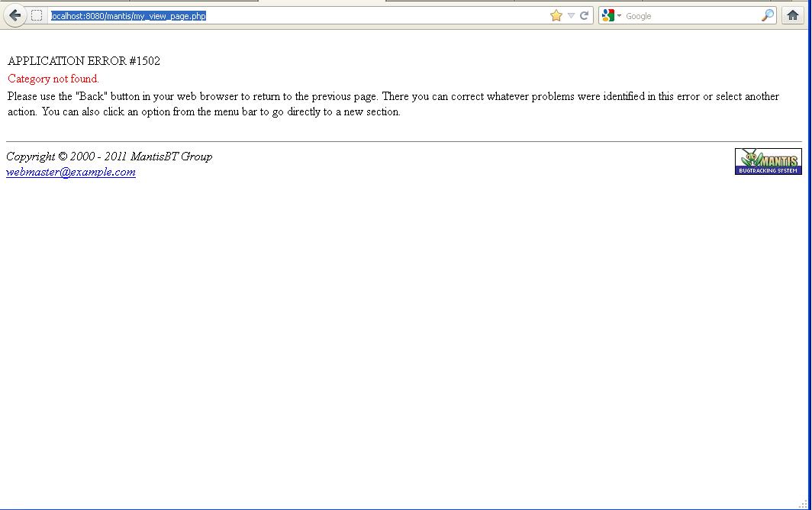812x510 pixels.
Task: Click the red "Category not found." message
Action: pos(53,79)
